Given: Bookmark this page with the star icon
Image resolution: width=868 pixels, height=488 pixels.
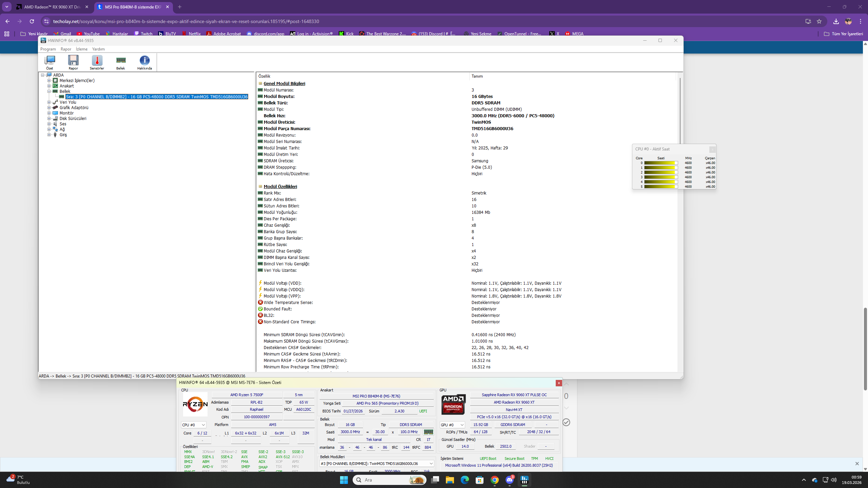Looking at the screenshot, I should (819, 21).
